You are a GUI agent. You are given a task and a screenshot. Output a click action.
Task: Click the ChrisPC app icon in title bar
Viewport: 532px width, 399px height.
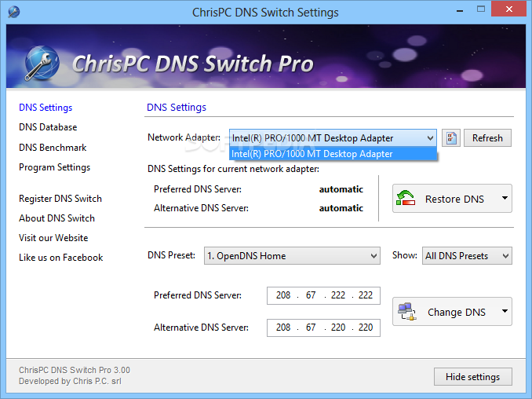click(13, 12)
